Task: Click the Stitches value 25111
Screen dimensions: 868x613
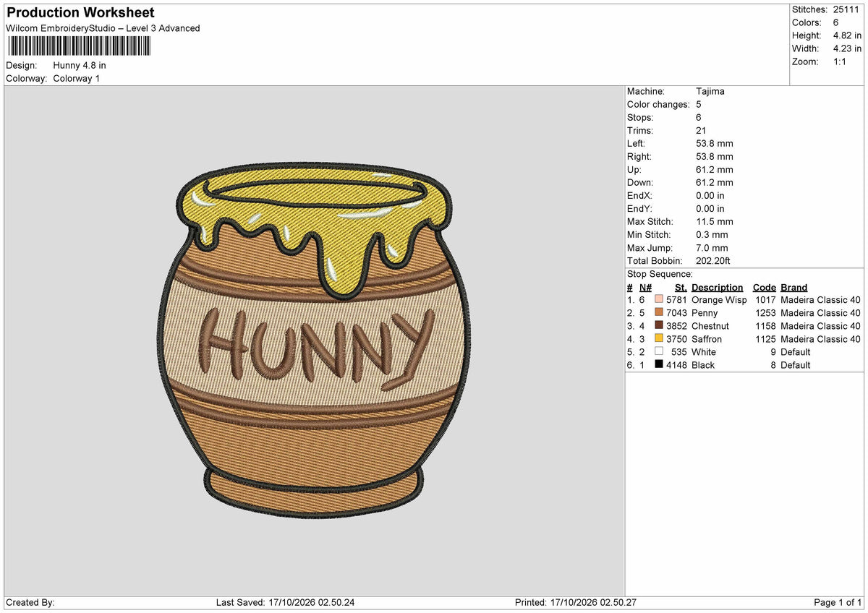Action: tap(848, 9)
